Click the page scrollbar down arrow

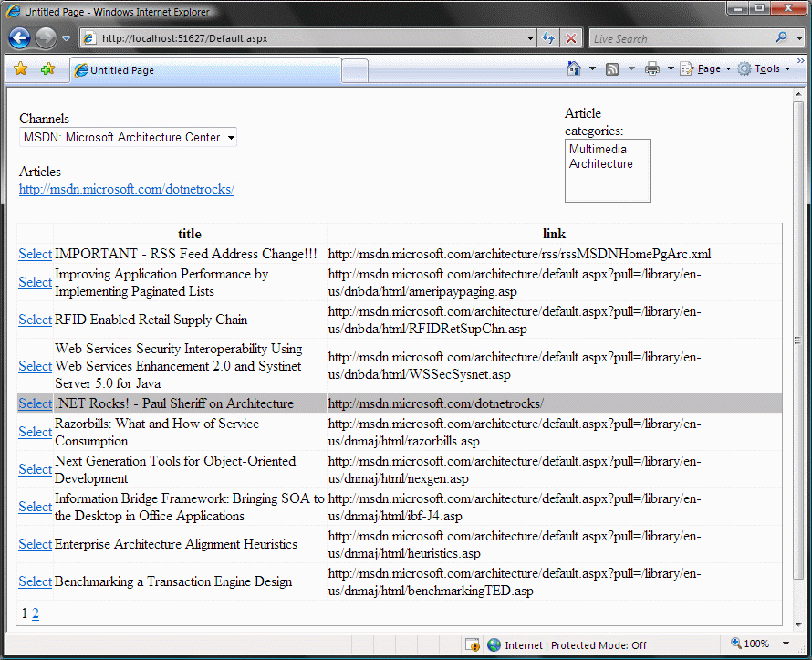click(x=798, y=624)
